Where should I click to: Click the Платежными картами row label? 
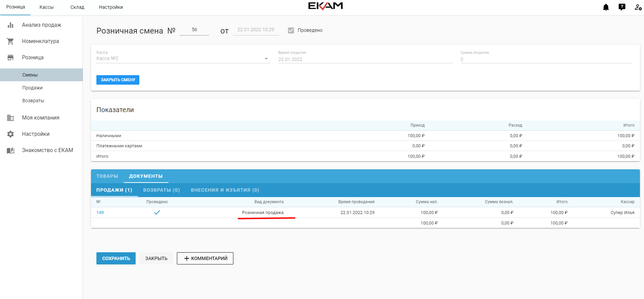pos(119,146)
